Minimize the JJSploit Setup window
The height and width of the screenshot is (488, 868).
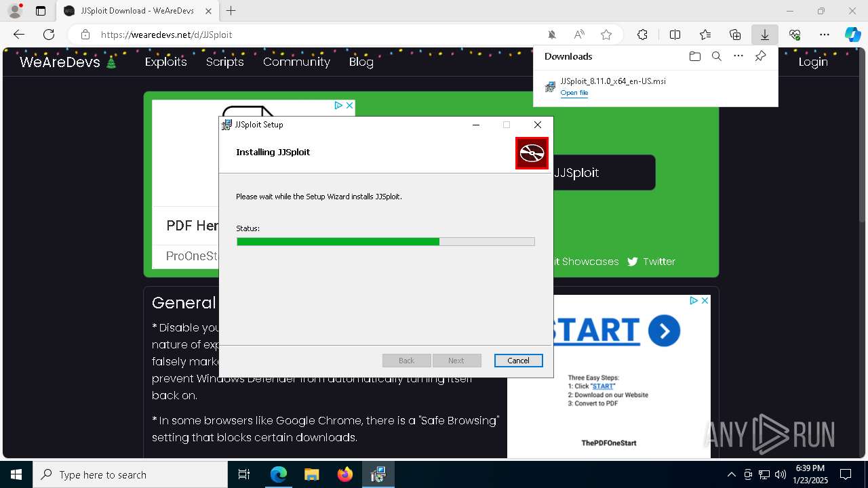[475, 125]
